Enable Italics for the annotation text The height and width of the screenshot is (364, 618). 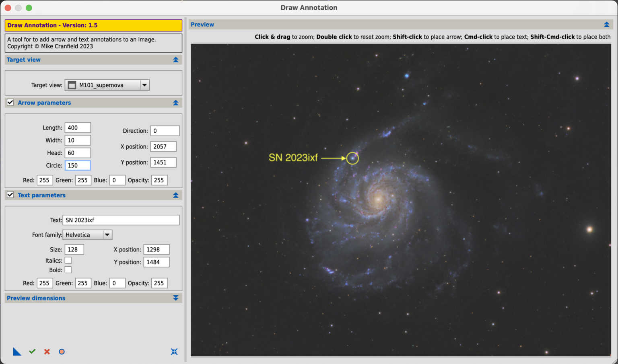tap(68, 260)
